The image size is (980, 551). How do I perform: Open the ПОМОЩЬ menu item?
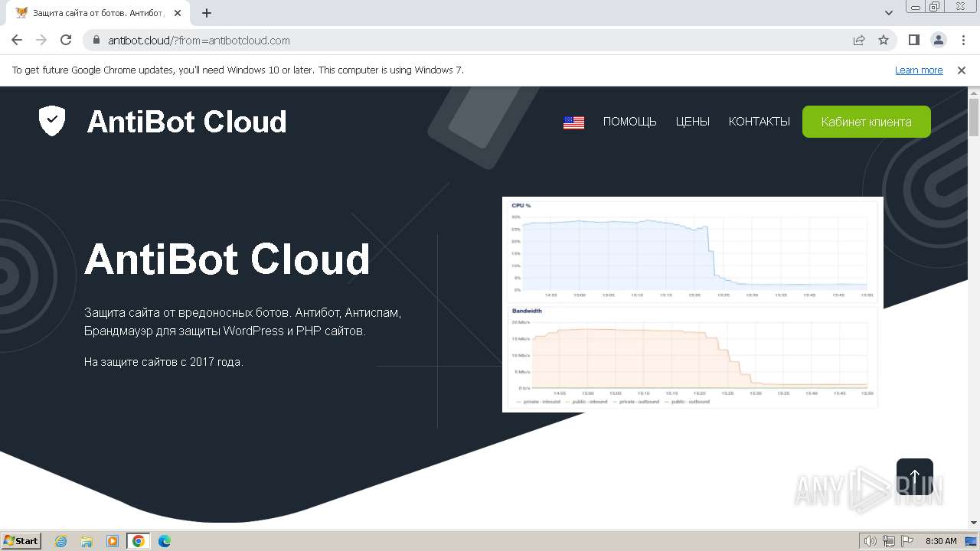(x=629, y=122)
